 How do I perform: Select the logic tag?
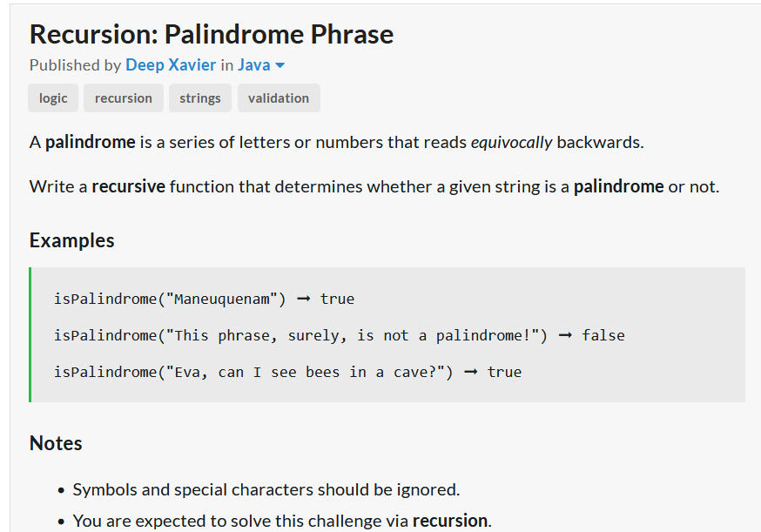53,98
